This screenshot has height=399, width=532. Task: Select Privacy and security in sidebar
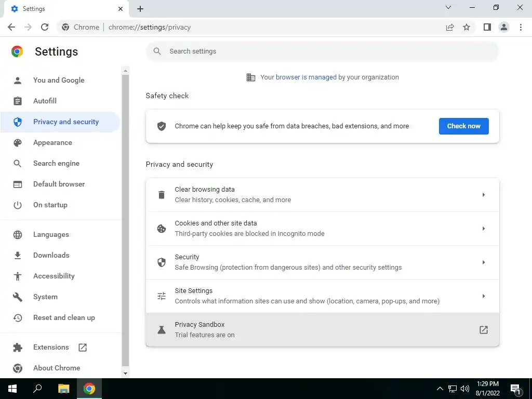[60, 122]
